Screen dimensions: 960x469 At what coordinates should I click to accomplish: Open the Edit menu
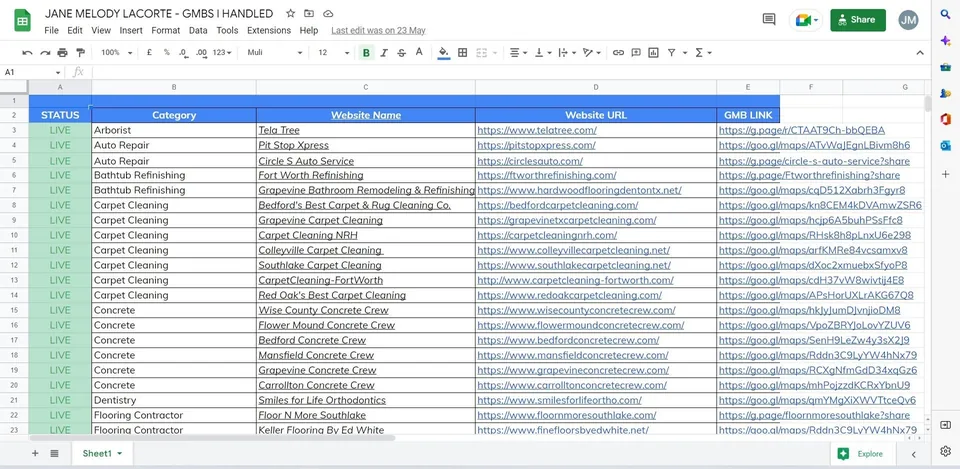(75, 30)
